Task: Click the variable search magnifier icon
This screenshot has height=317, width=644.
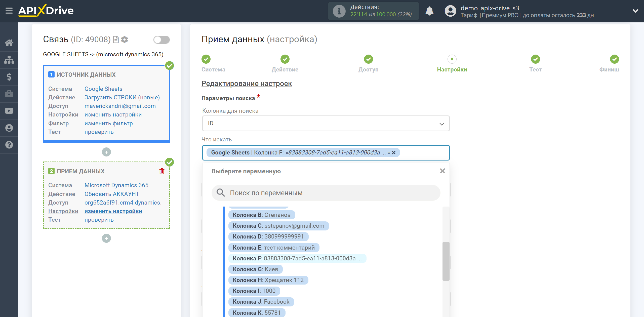Action: (221, 193)
